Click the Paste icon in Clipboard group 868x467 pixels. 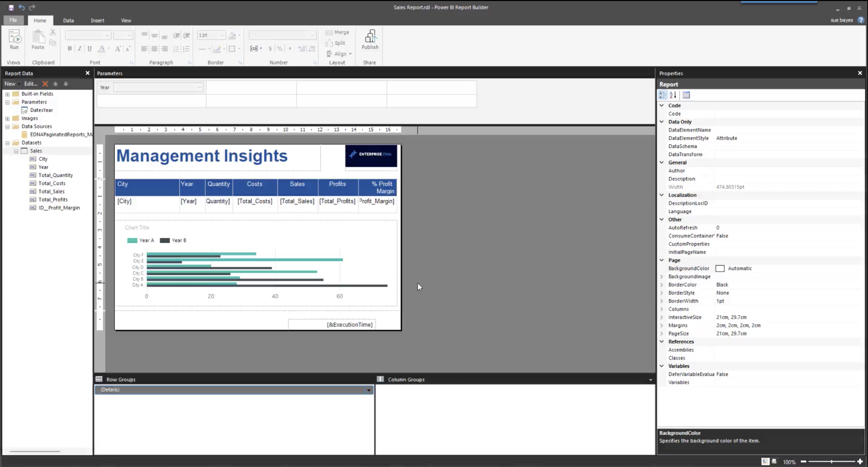(x=38, y=38)
